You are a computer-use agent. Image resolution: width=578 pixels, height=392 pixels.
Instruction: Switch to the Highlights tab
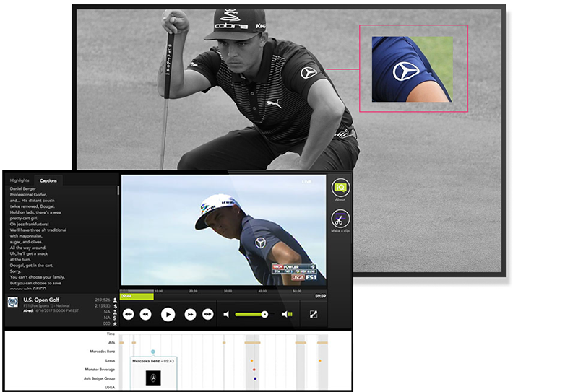20,180
